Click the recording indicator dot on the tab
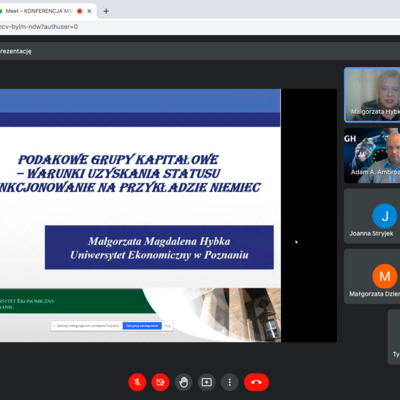400x400 pixels. tap(80, 11)
